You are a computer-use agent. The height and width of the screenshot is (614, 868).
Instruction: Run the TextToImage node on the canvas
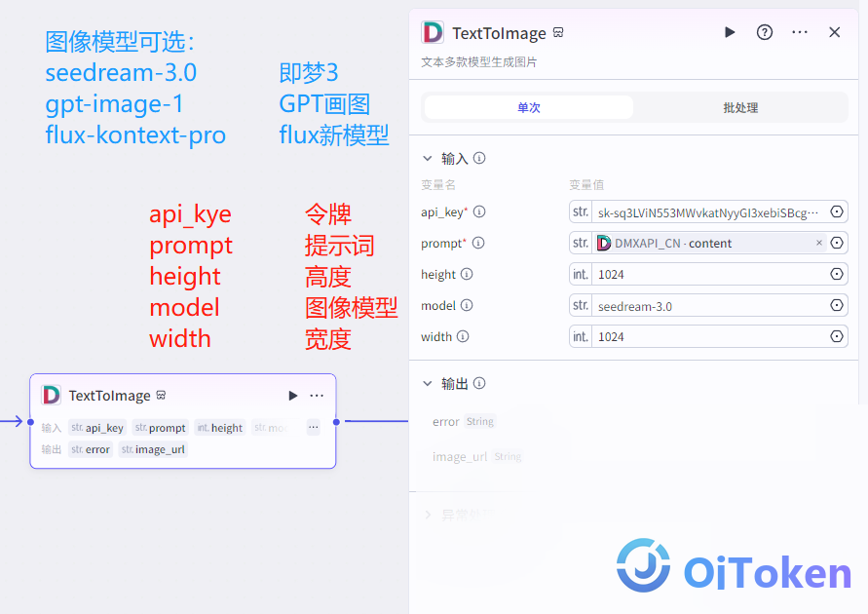point(293,396)
